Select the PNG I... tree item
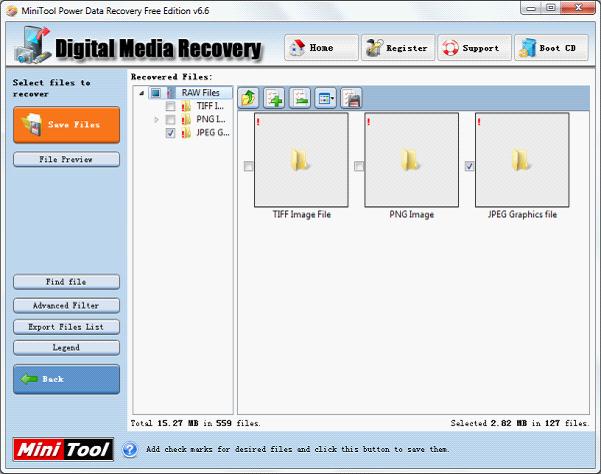 [x=210, y=120]
